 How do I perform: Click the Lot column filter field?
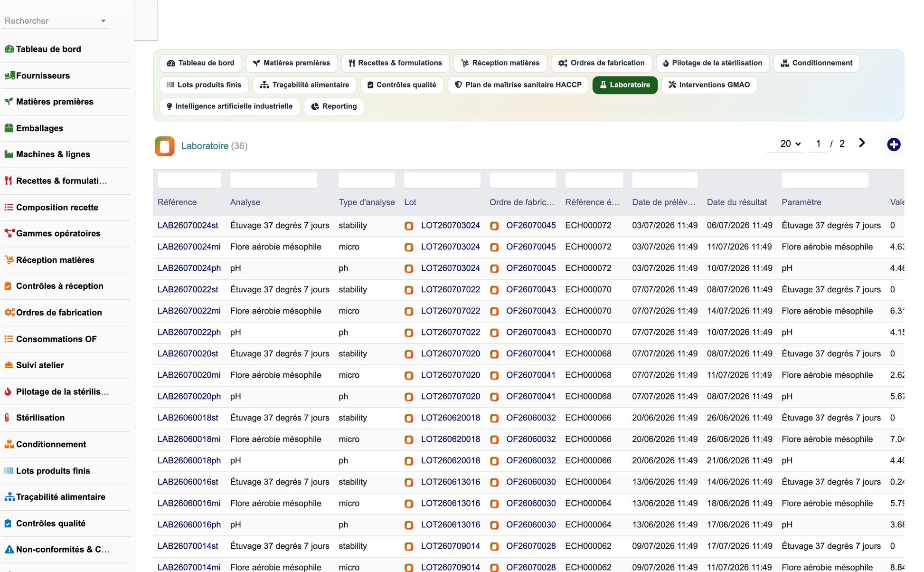[443, 180]
